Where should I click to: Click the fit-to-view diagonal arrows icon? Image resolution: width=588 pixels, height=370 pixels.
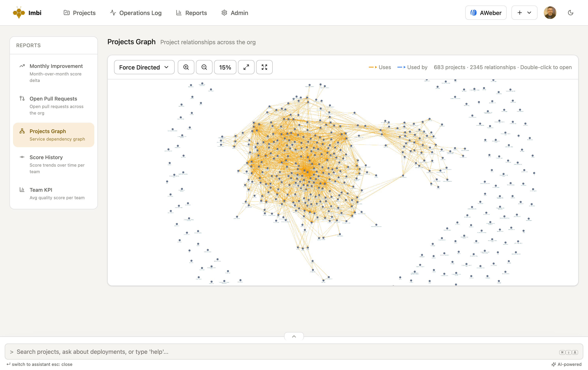[x=246, y=67]
